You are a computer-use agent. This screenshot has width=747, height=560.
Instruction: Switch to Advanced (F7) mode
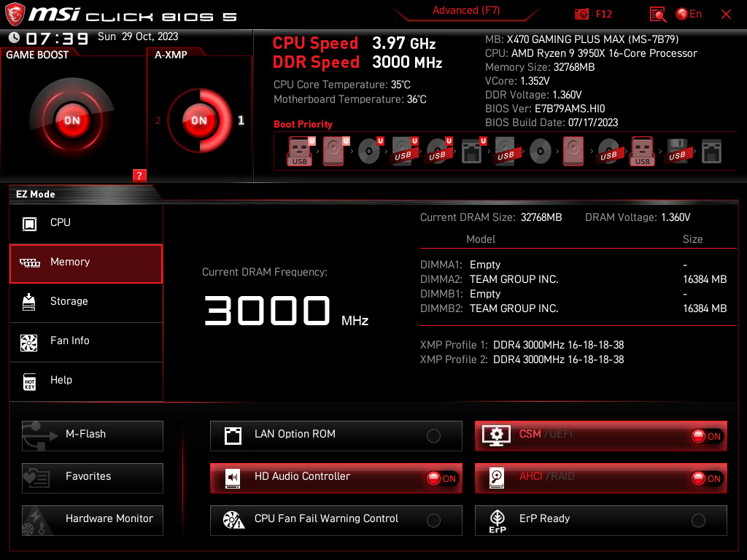[x=466, y=10]
